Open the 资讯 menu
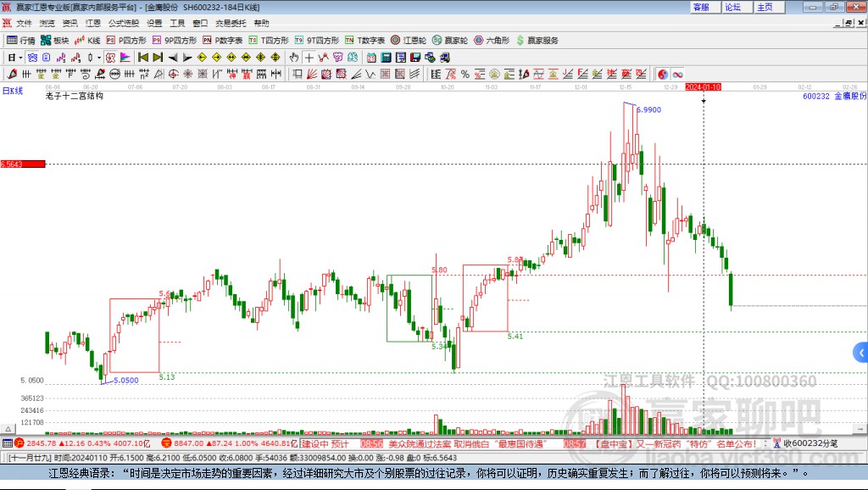 pyautogui.click(x=70, y=23)
